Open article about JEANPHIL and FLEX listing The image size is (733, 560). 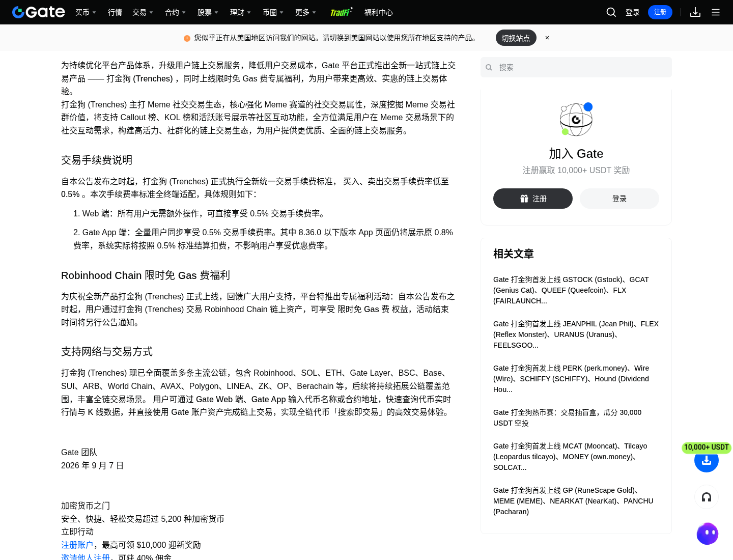[x=576, y=334]
